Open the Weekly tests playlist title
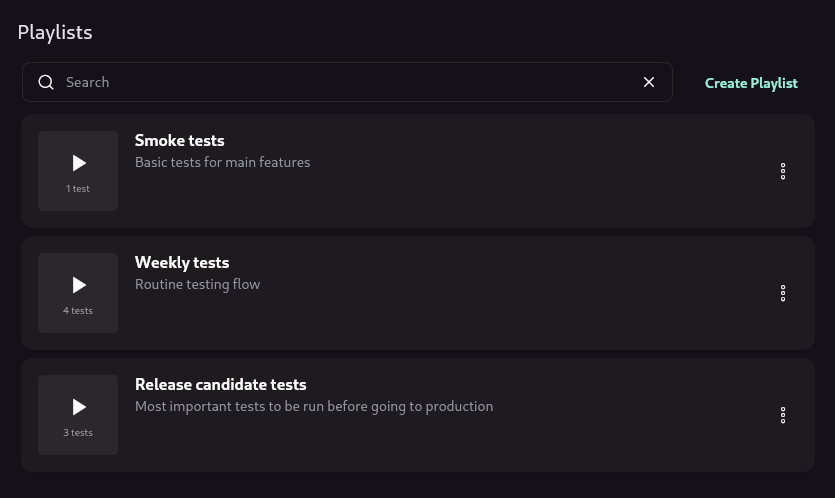This screenshot has width=835, height=498. 182,263
